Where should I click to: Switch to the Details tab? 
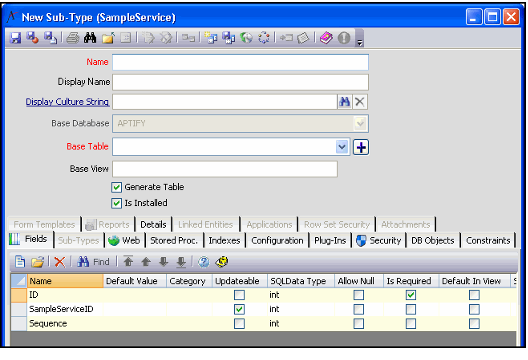pos(153,225)
